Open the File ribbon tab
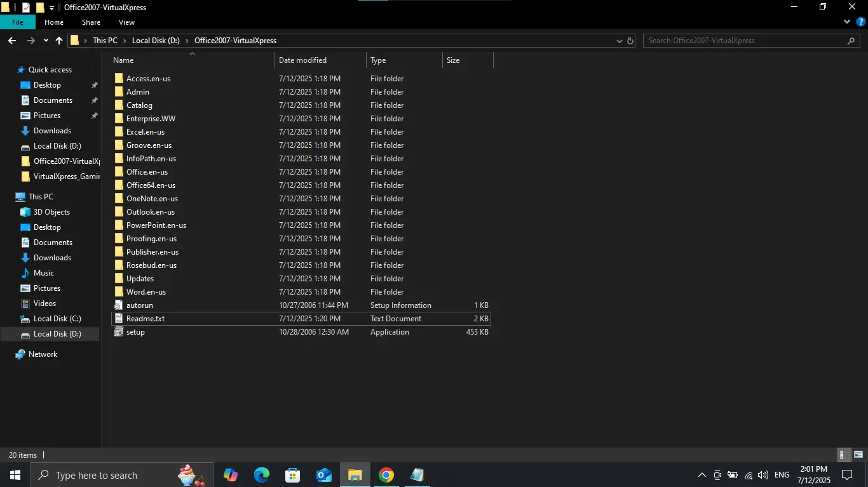Image resolution: width=868 pixels, height=487 pixels. [18, 22]
